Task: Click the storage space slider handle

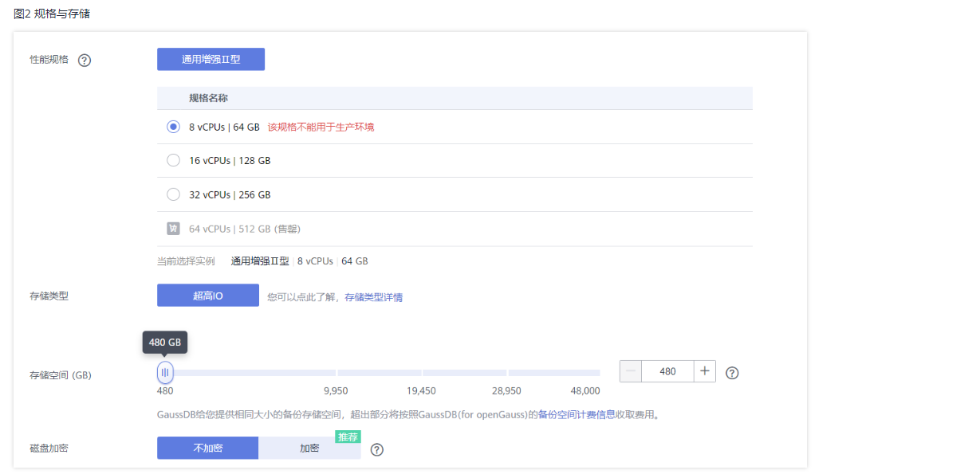Action: coord(165,372)
